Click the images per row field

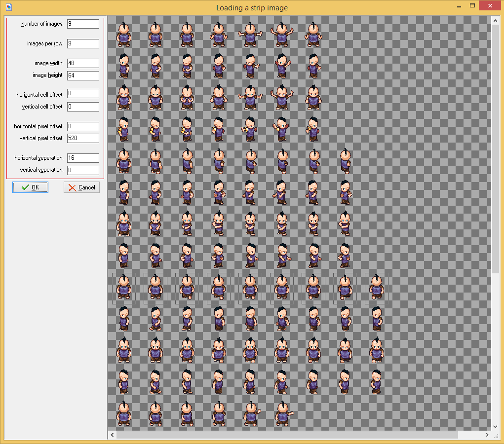[x=83, y=44]
